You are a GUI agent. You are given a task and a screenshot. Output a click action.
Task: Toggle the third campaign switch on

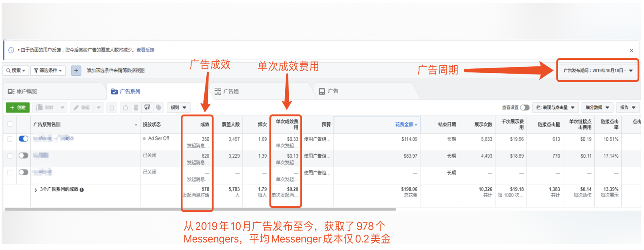23,172
